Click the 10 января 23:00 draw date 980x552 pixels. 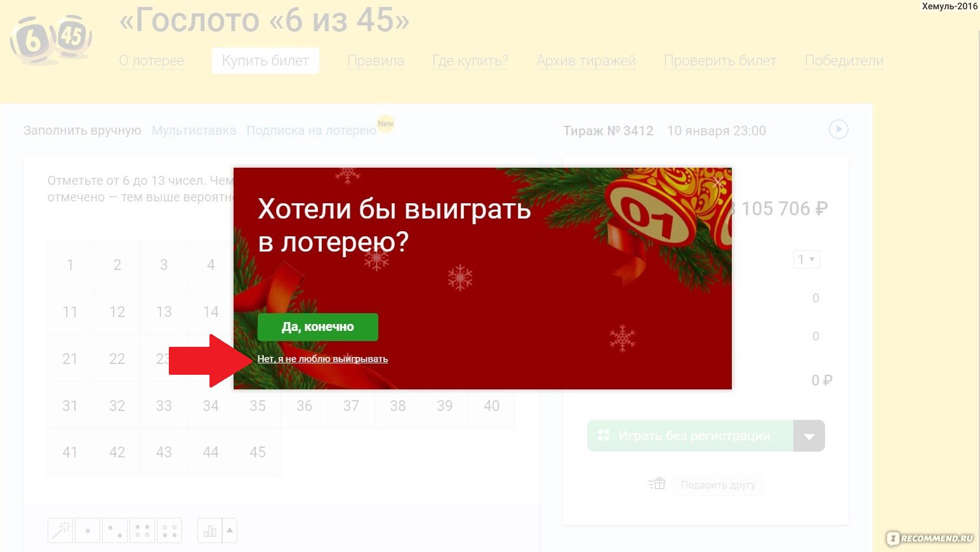[x=717, y=131]
